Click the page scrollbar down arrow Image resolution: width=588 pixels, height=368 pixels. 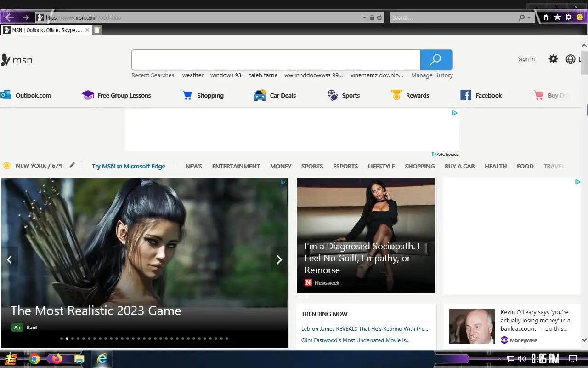[x=584, y=340]
